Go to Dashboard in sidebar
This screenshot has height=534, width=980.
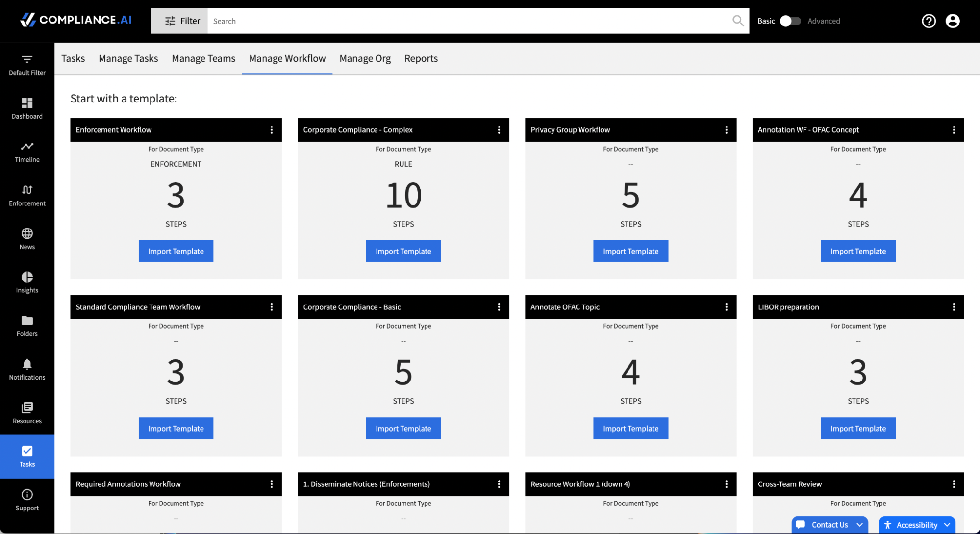[x=27, y=108]
